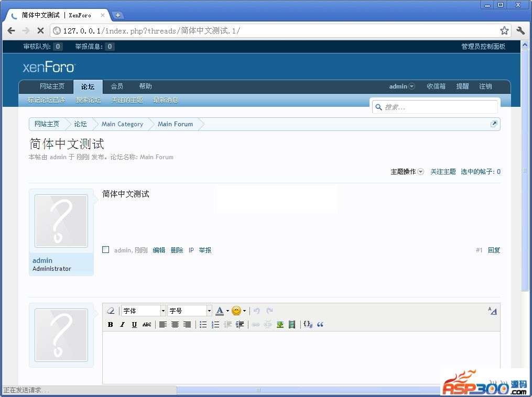This screenshot has width=532, height=397.
Task: Click 编辑 to edit the post
Action: click(159, 250)
